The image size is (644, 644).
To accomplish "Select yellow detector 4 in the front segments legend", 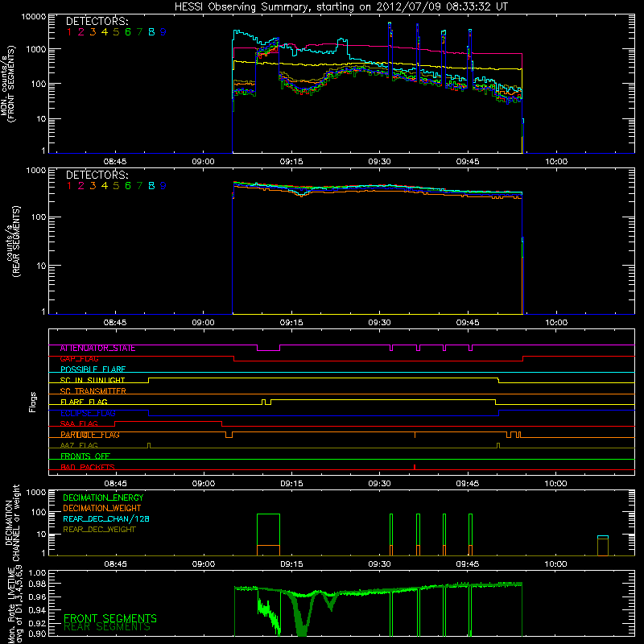I will coord(105,32).
